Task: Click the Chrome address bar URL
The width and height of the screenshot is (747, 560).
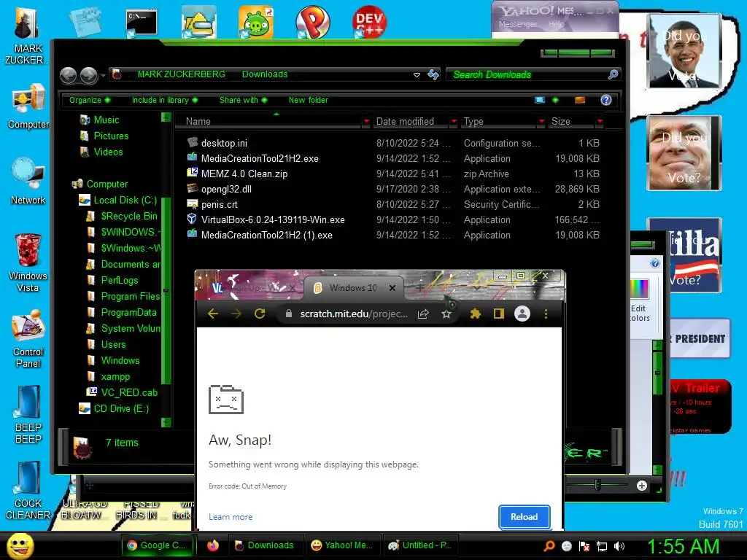Action: [354, 314]
